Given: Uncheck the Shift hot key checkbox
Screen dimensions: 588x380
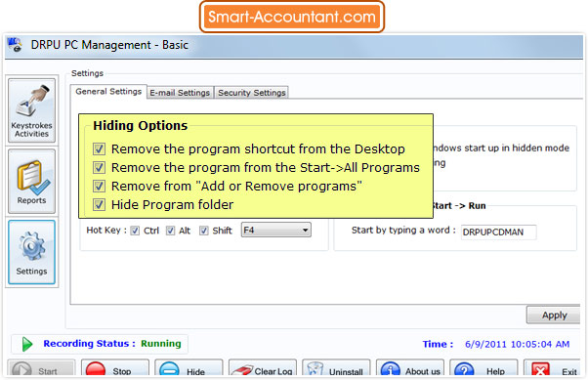Looking at the screenshot, I should (203, 231).
